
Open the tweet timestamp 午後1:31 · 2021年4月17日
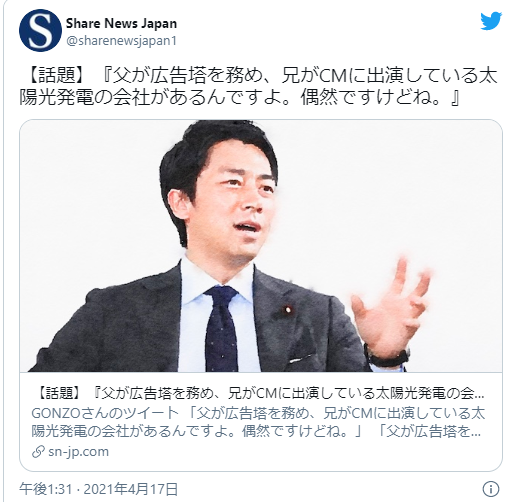pyautogui.click(x=99, y=489)
